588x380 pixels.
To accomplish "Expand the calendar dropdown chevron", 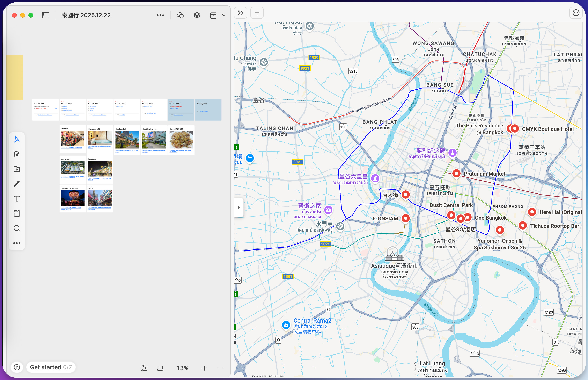I will click(223, 15).
